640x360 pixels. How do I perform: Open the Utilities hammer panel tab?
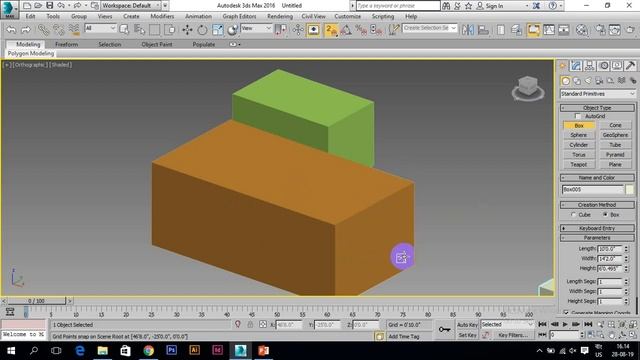[630, 66]
